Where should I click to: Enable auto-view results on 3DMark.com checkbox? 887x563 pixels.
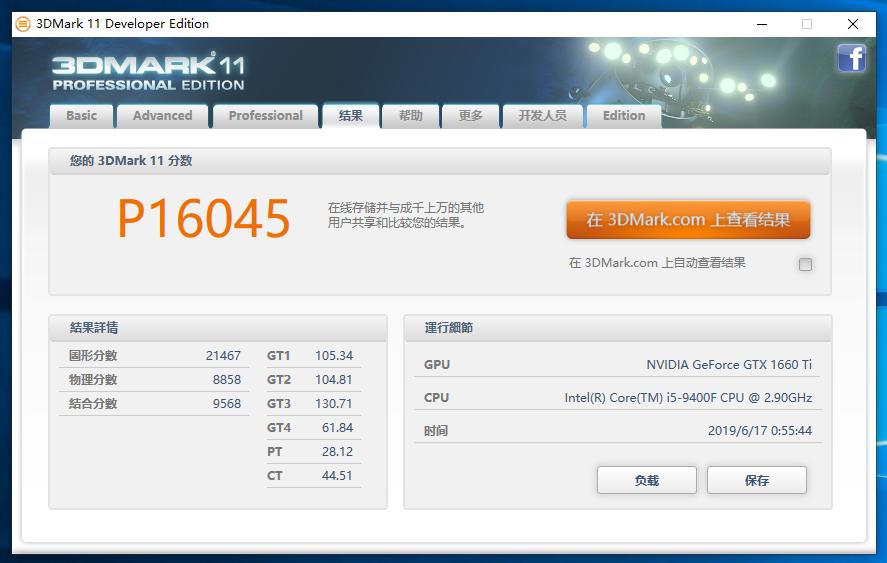click(x=806, y=264)
